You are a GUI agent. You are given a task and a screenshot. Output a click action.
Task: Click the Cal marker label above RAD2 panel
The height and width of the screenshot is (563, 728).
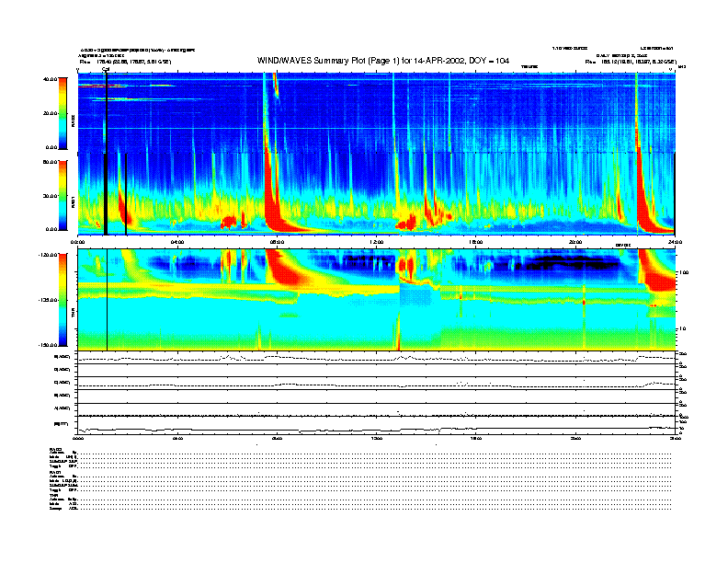click(106, 70)
